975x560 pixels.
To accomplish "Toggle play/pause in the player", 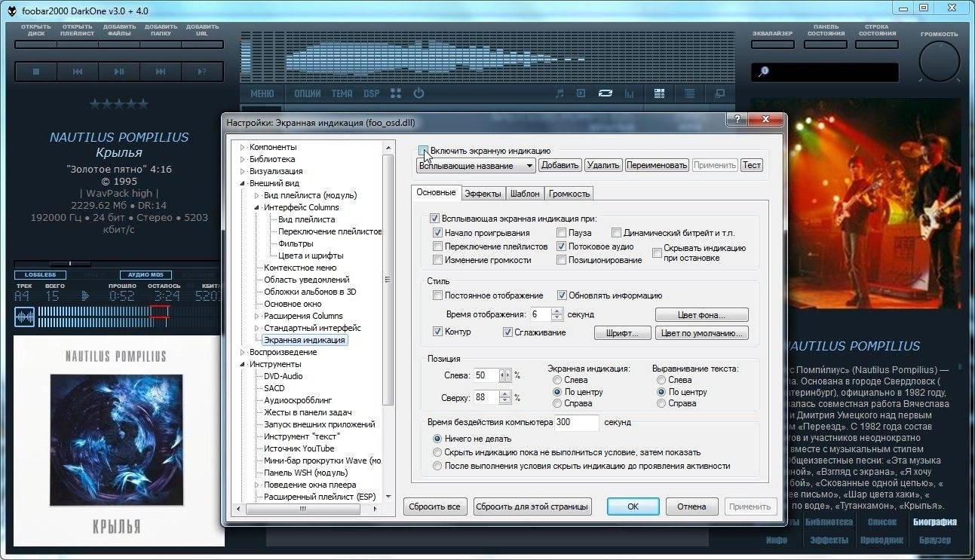I will [119, 72].
